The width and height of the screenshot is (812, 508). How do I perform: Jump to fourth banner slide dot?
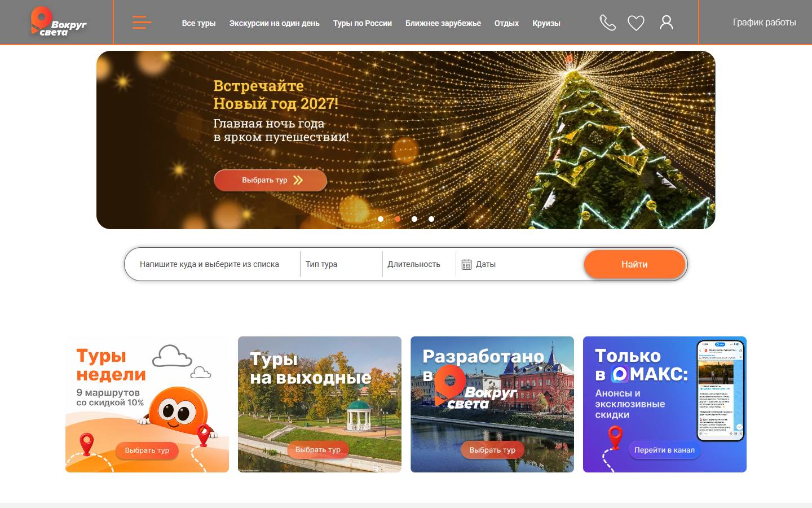point(431,219)
